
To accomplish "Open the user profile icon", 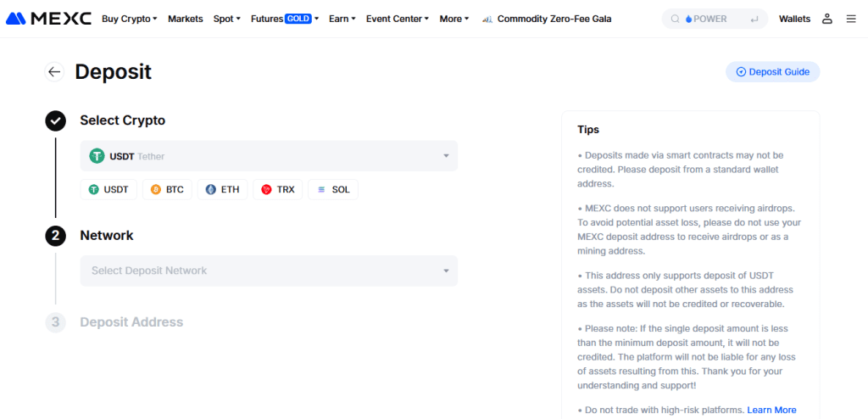I will (x=827, y=19).
